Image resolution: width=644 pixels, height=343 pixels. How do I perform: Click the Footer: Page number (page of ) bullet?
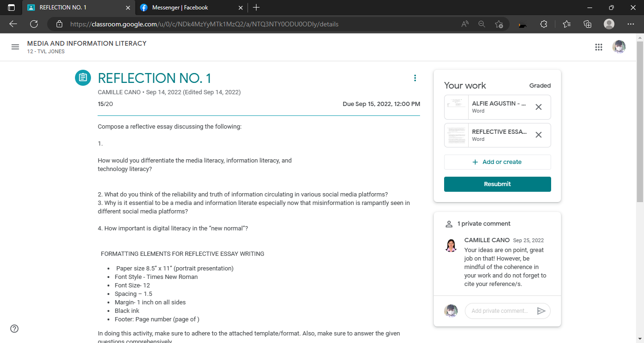coord(157,319)
